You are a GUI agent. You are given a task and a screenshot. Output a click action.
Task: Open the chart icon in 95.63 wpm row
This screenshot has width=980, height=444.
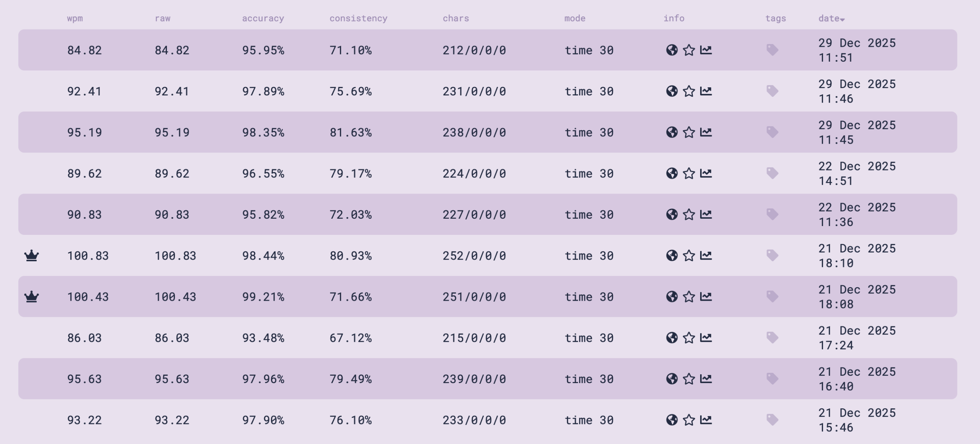click(x=706, y=379)
